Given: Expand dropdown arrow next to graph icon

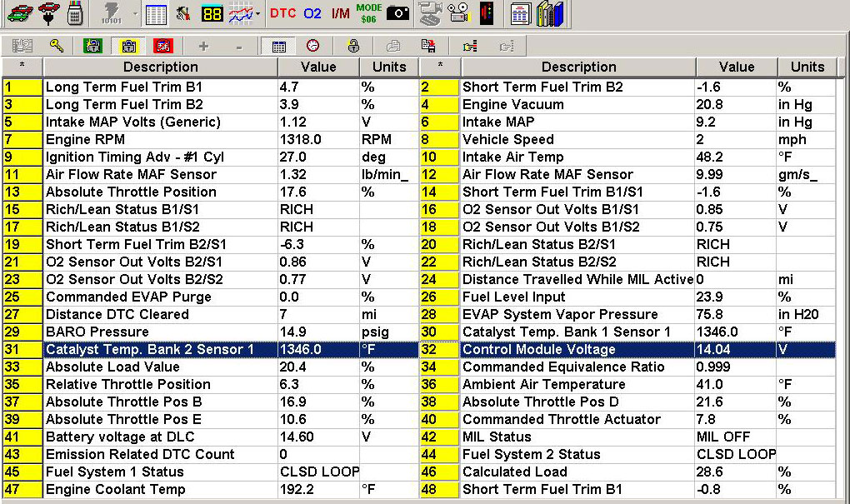Looking at the screenshot, I should tap(257, 13).
